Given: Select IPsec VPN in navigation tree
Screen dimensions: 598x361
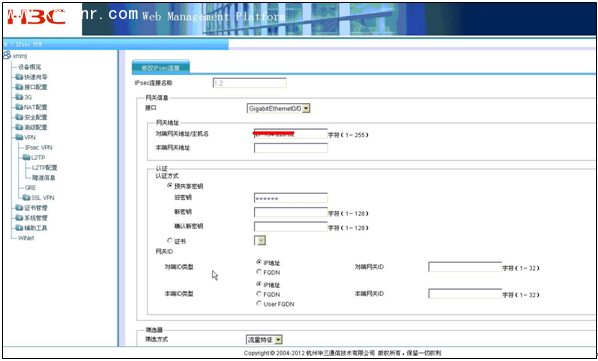Looking at the screenshot, I should (x=39, y=148).
